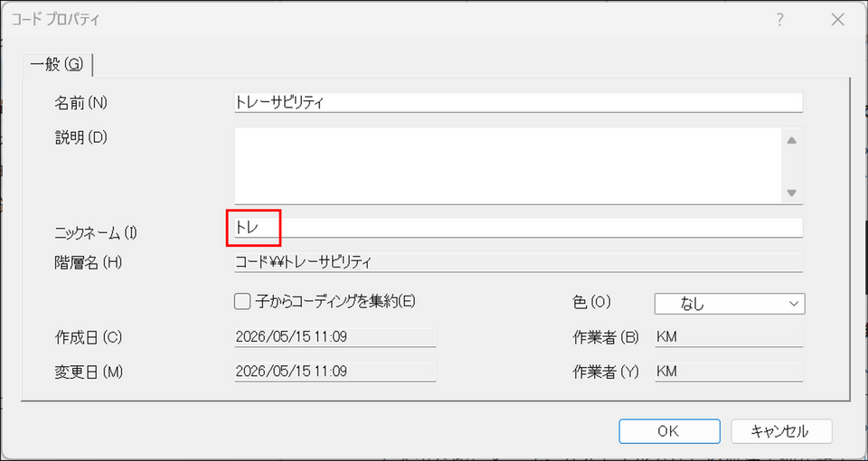Click the 名前 field with トレーサビリティ
Viewport: 868px width, 461px height.
pyautogui.click(x=518, y=102)
